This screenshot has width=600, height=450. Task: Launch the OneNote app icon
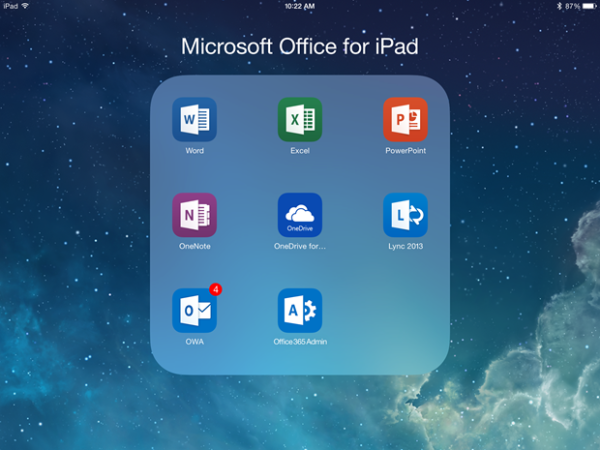point(194,215)
